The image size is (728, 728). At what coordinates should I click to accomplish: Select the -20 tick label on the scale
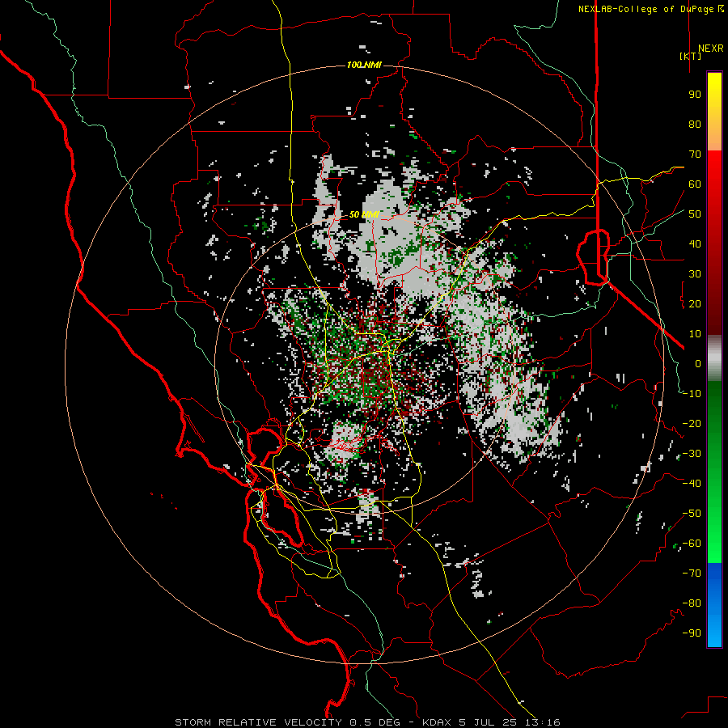tap(692, 424)
